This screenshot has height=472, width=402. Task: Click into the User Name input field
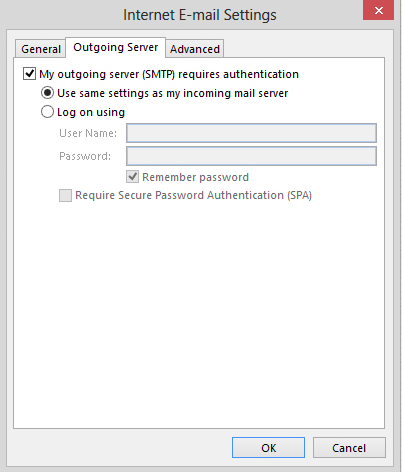tap(251, 133)
